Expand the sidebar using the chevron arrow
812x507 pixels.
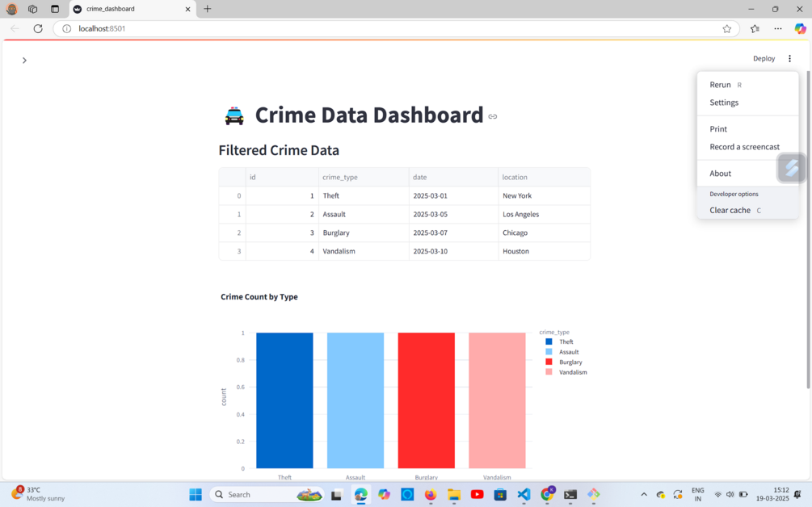coord(24,60)
